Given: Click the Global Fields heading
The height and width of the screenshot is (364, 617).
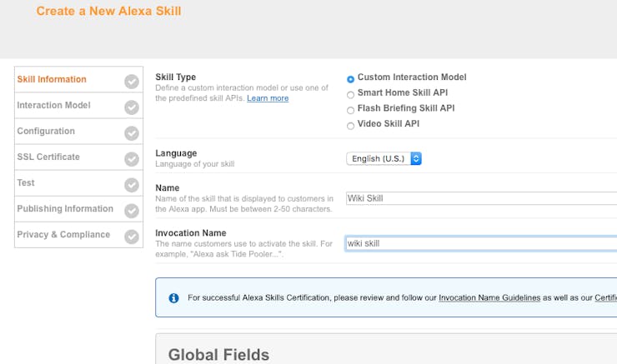Looking at the screenshot, I should point(218,355).
